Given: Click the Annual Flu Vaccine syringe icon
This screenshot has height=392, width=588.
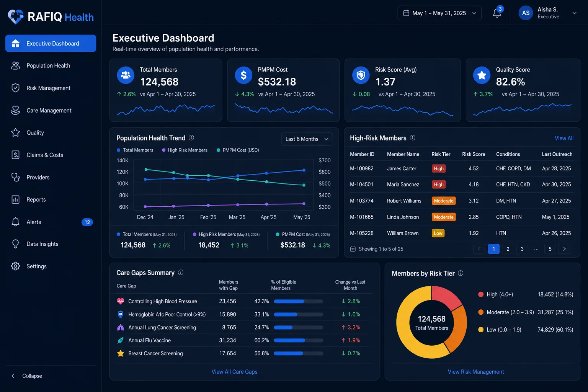Looking at the screenshot, I should click(121, 340).
